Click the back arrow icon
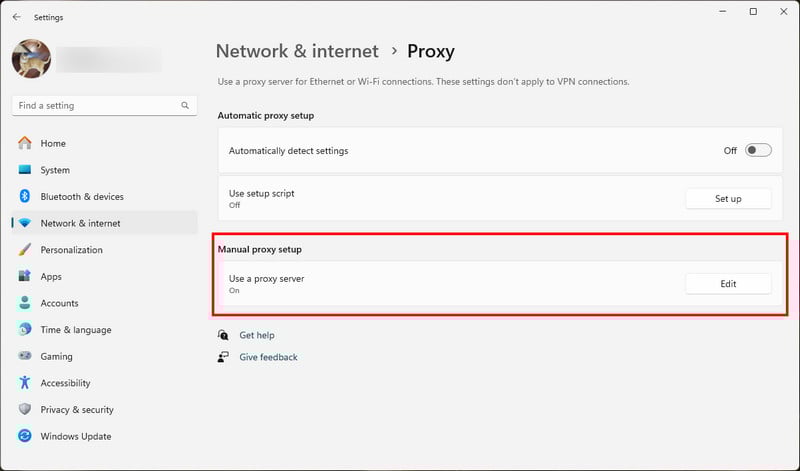 point(16,17)
